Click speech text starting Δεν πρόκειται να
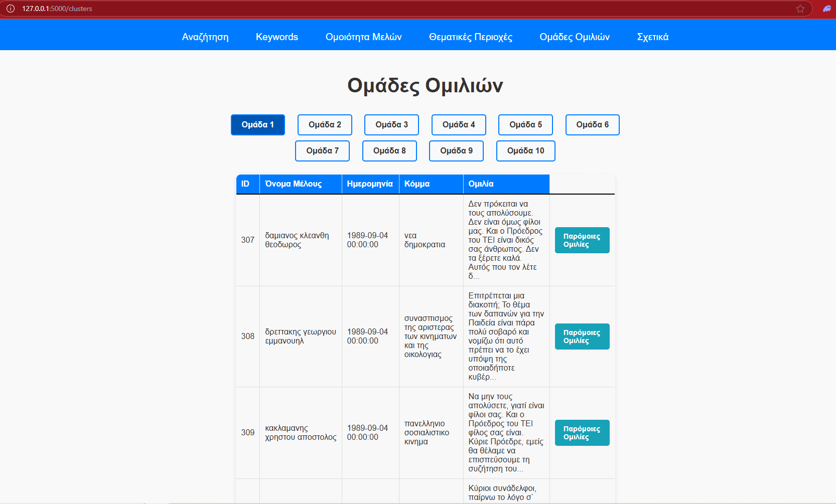Screen dimensions: 836x504 click(x=506, y=240)
